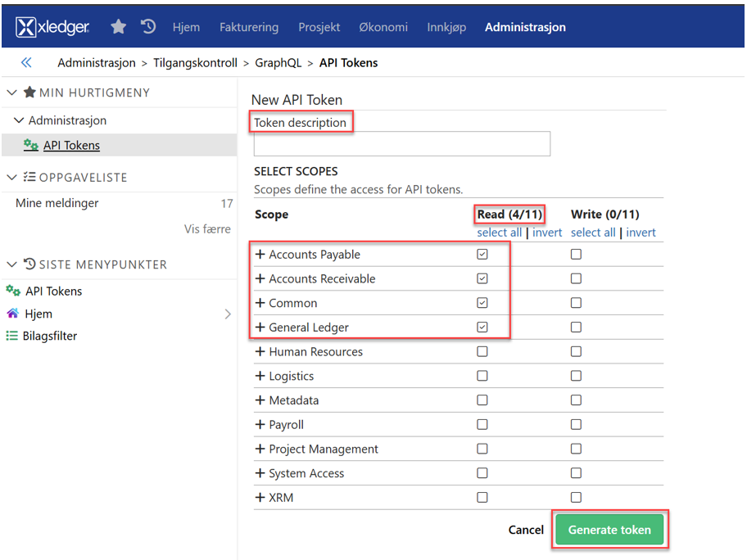Collapse the Min Hurtigmeny section
This screenshot has height=560, width=747.
pyautogui.click(x=11, y=93)
